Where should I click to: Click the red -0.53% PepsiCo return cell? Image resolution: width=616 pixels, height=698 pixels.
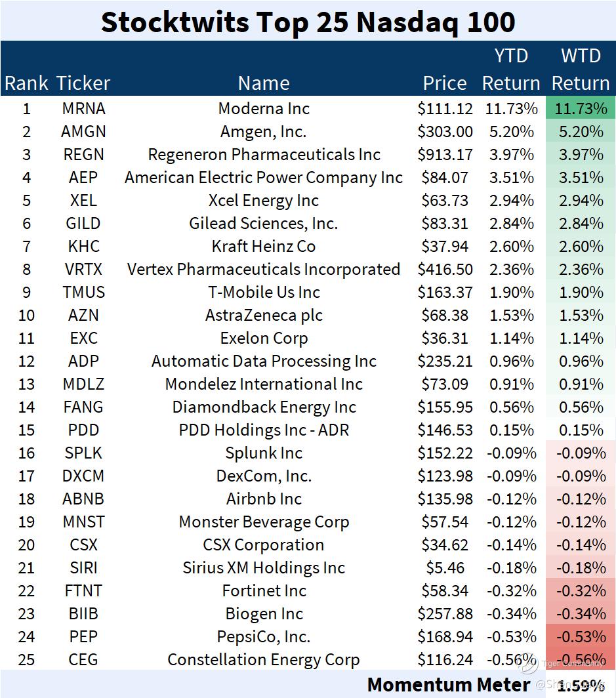click(581, 636)
